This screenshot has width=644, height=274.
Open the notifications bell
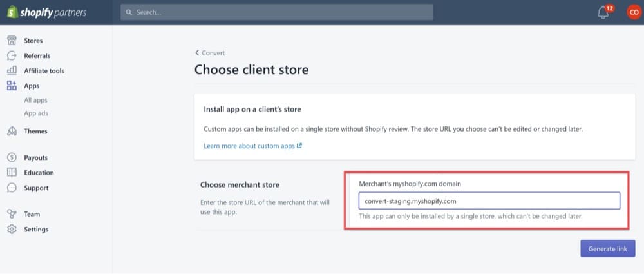coord(603,12)
